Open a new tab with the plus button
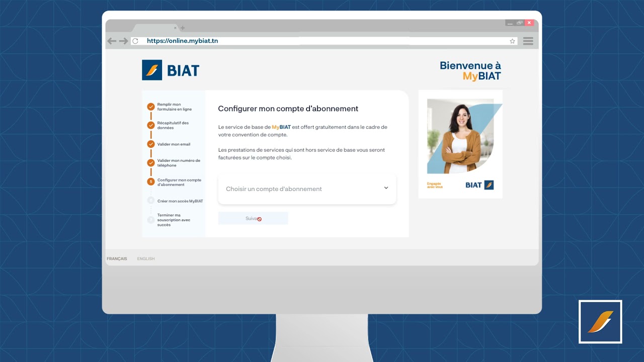The height and width of the screenshot is (362, 644). tap(182, 28)
